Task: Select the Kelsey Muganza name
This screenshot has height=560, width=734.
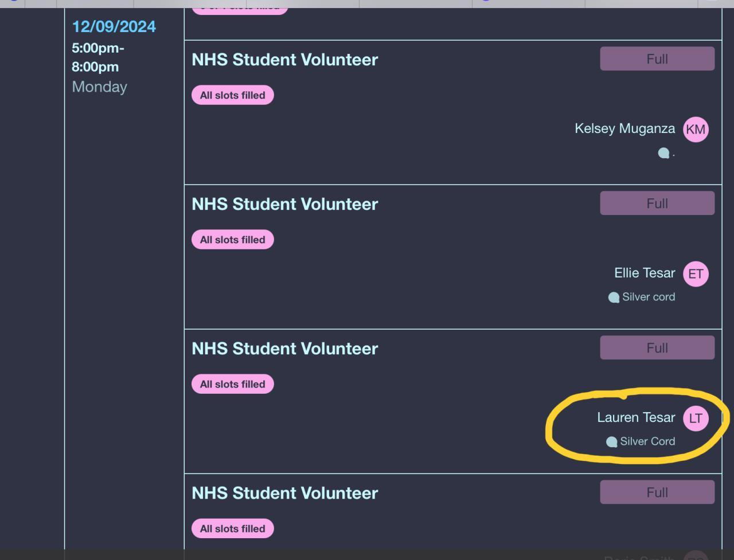Action: pos(624,128)
